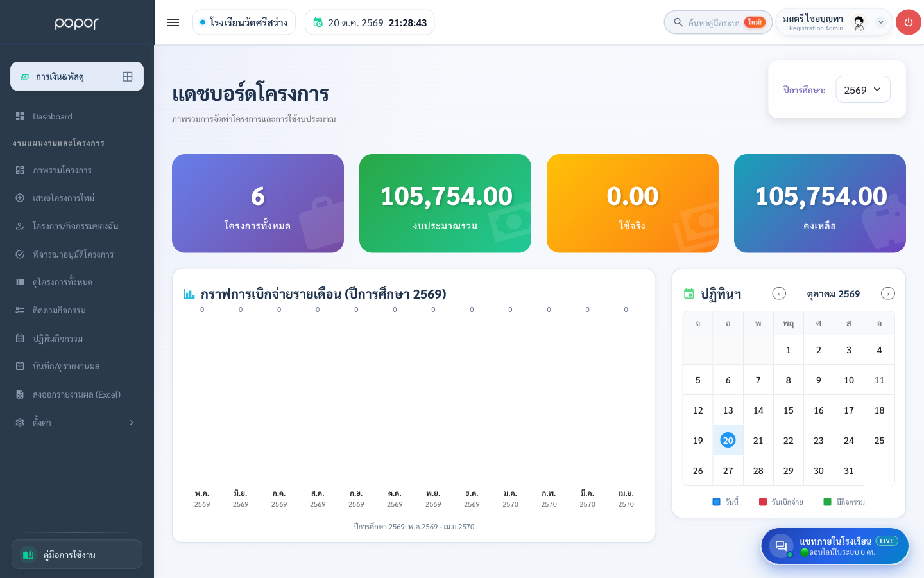Click the ใหม่! badge in search box
The image size is (924, 578).
[755, 22]
